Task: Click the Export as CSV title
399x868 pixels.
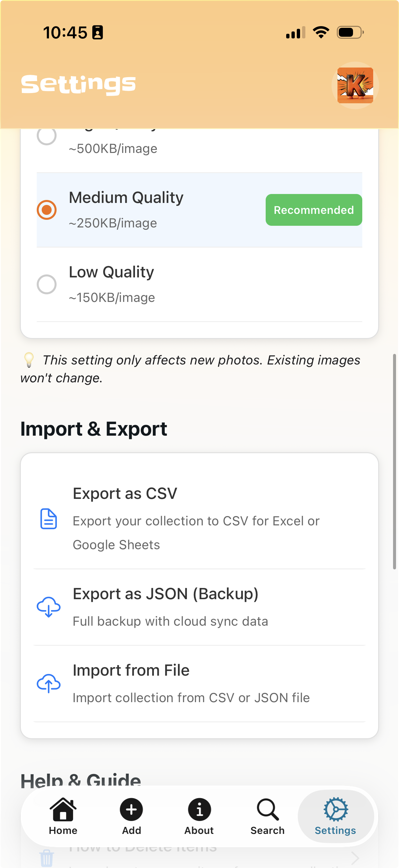Action: coord(125,494)
